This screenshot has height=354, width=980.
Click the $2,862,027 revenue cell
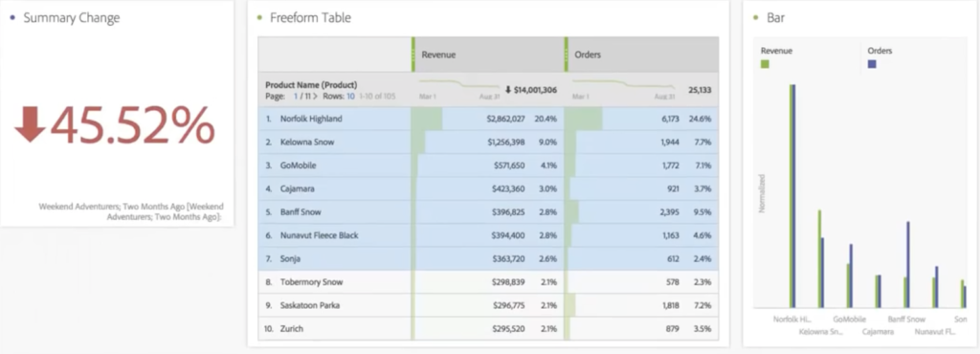click(505, 119)
